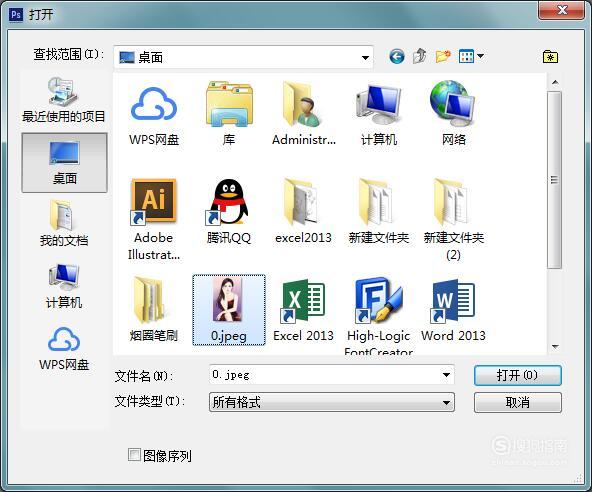Screen dimensions: 592x492
Task: Click the file list scroll down arrow
Action: click(555, 347)
